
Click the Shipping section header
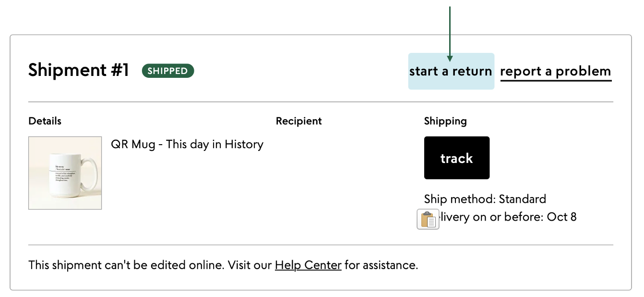click(445, 121)
